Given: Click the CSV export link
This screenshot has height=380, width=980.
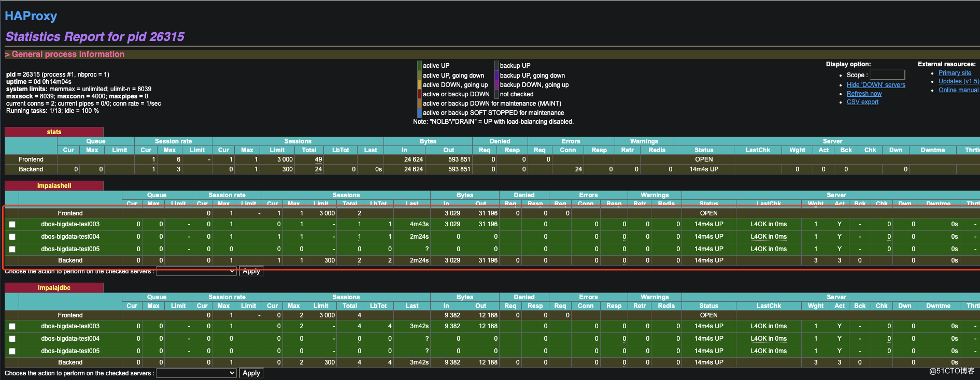Looking at the screenshot, I should click(862, 102).
